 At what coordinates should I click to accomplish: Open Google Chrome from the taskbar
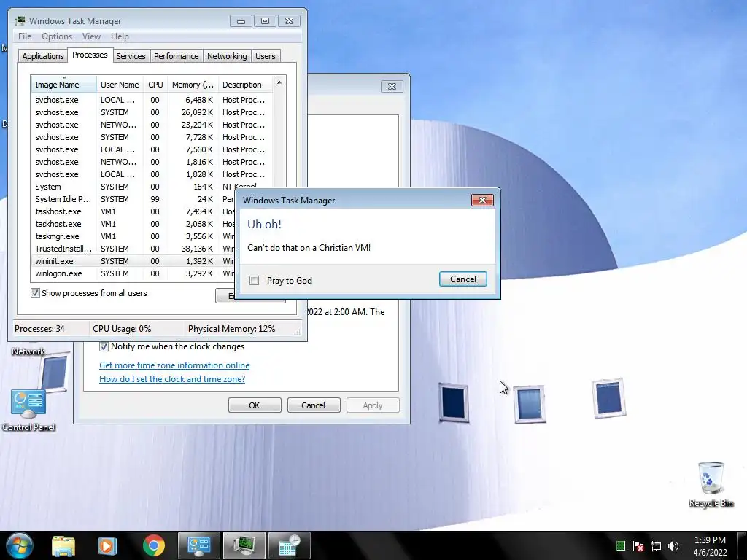click(153, 545)
